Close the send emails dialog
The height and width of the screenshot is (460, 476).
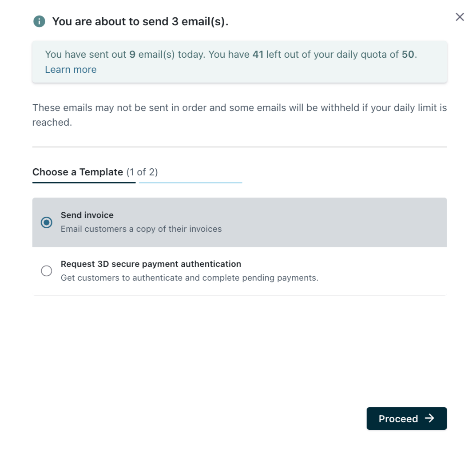coord(460,17)
